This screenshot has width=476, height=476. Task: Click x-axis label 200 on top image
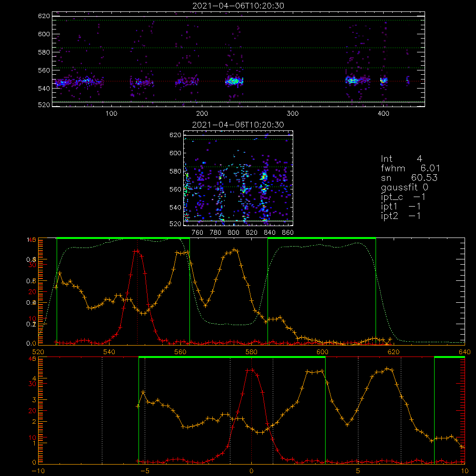point(202,114)
